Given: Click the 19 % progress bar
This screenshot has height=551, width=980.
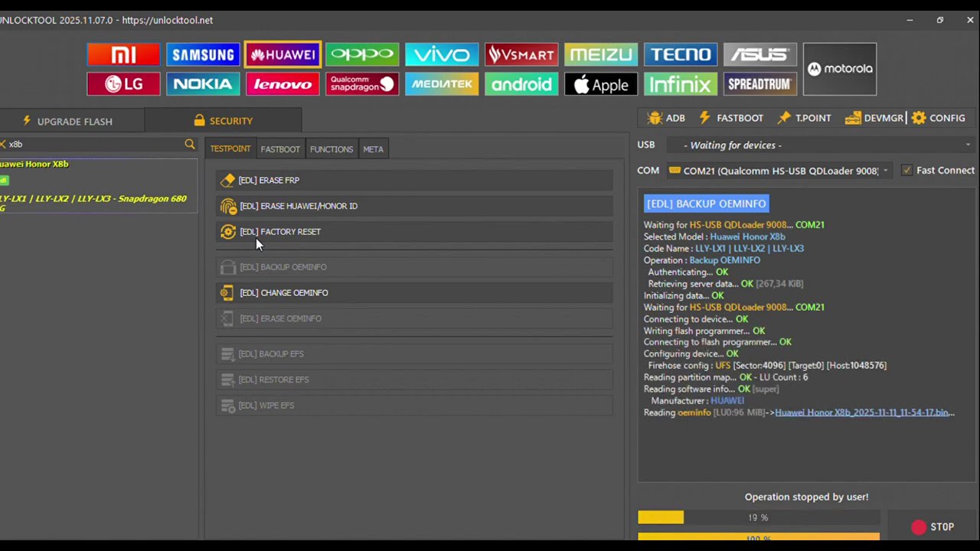Looking at the screenshot, I should [759, 518].
